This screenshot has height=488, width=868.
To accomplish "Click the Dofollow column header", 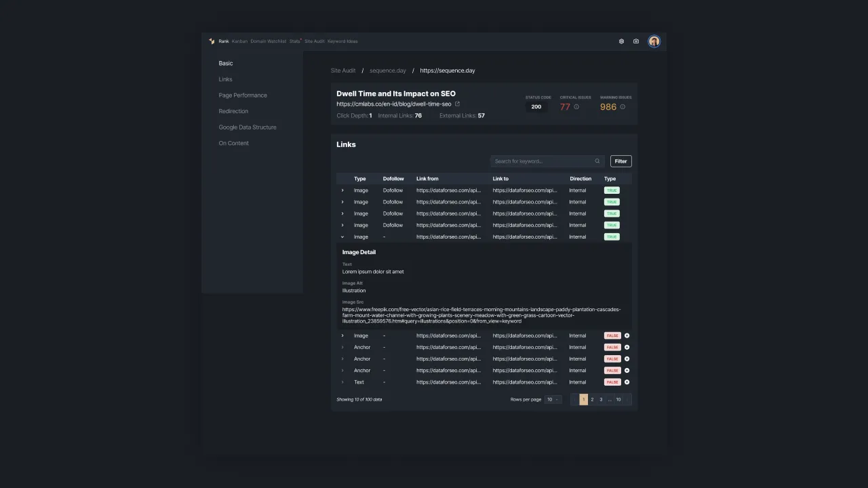I will pos(393,179).
